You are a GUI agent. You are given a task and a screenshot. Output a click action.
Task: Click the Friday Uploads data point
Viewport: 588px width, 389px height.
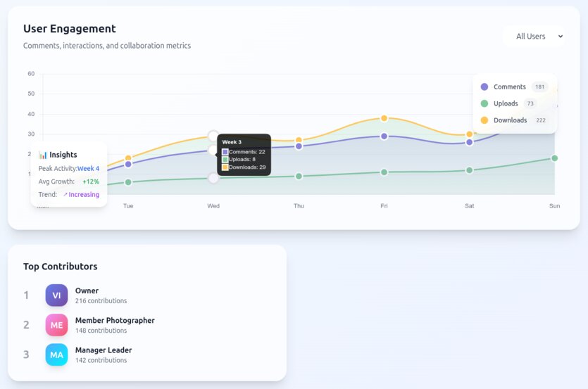coord(384,172)
